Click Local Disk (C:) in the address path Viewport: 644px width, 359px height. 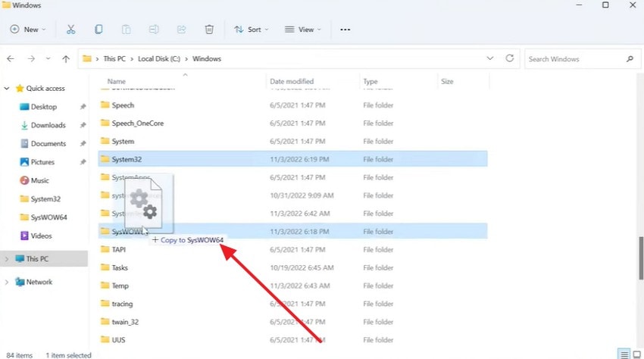click(x=159, y=59)
